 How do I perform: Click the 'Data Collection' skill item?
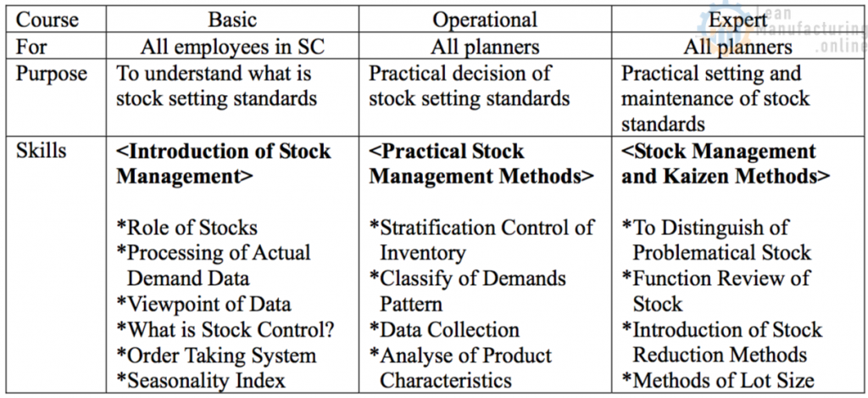(444, 330)
